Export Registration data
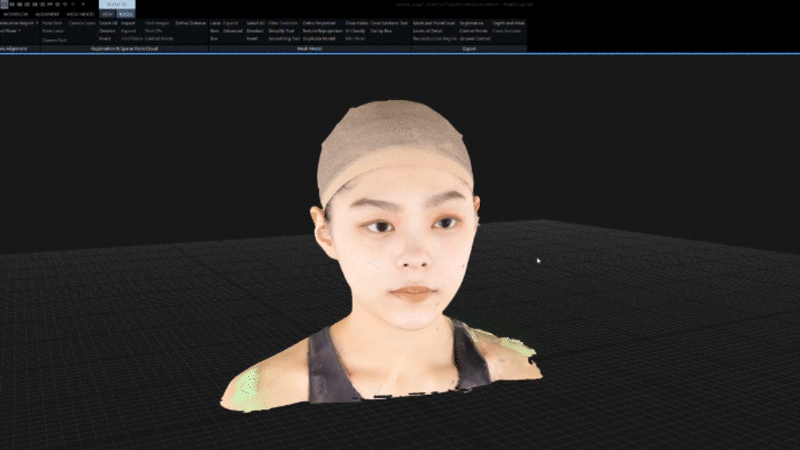Image resolution: width=800 pixels, height=450 pixels. coord(471,23)
